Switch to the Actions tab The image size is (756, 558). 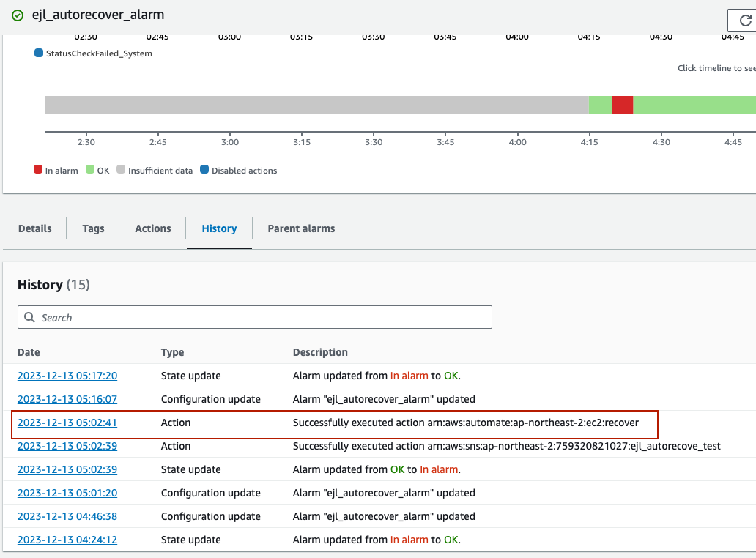click(153, 228)
